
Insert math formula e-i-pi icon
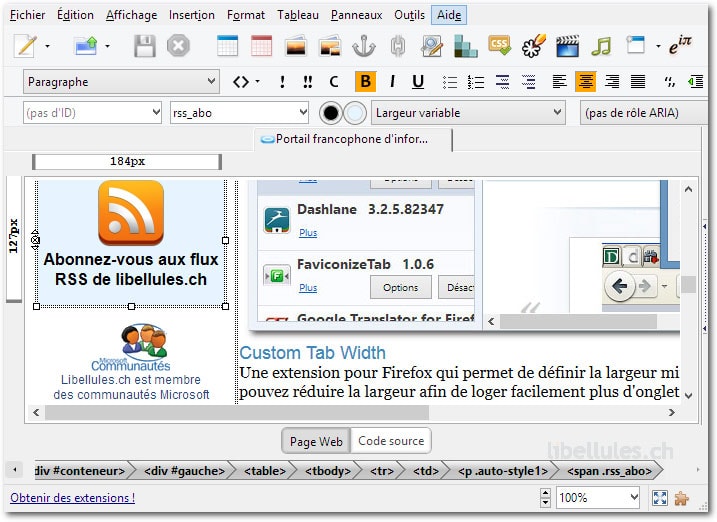(x=680, y=46)
